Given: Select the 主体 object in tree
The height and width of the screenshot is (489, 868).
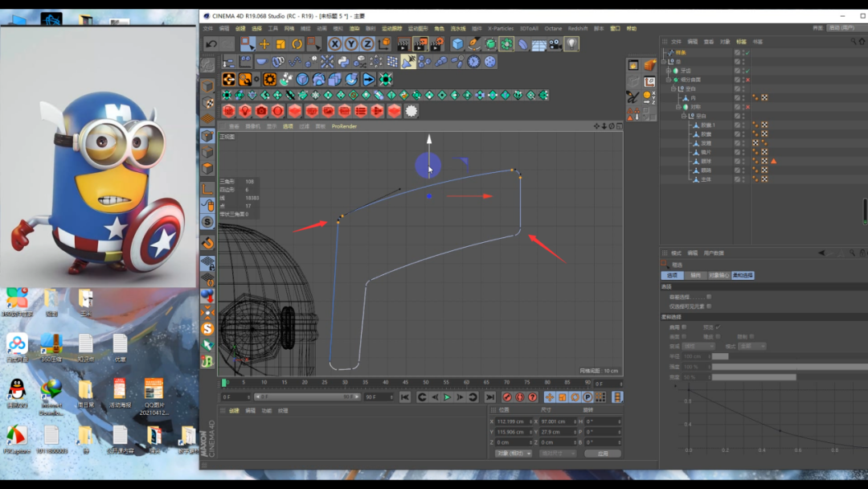Looking at the screenshot, I should (706, 179).
